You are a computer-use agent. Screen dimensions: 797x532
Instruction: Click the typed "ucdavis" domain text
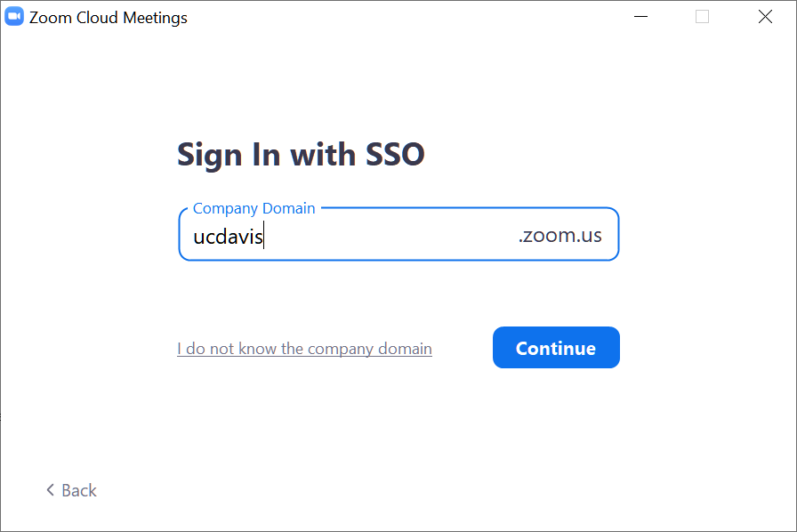tap(227, 237)
